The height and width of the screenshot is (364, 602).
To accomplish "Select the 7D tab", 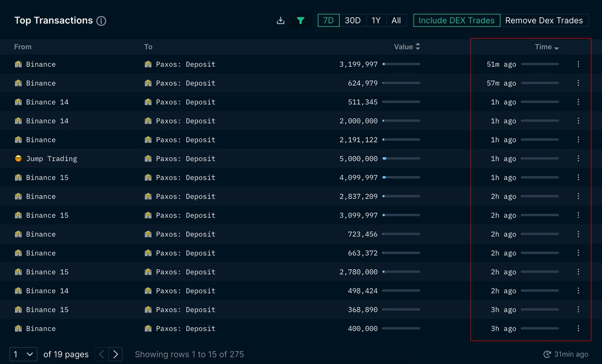I will coord(329,20).
